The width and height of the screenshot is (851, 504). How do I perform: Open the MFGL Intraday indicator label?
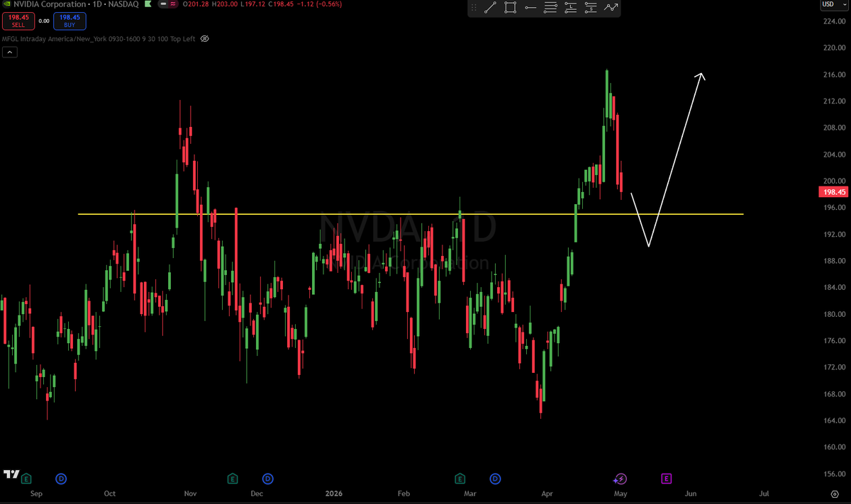[99, 38]
